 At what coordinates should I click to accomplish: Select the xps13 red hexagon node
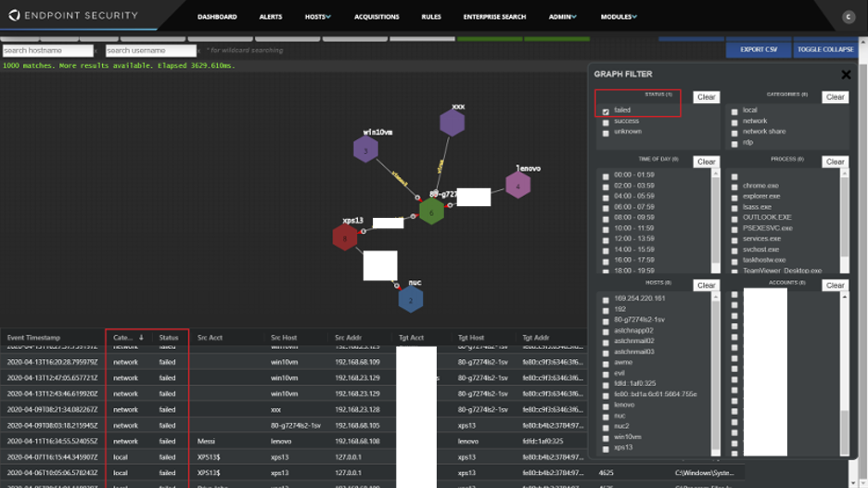click(x=345, y=238)
